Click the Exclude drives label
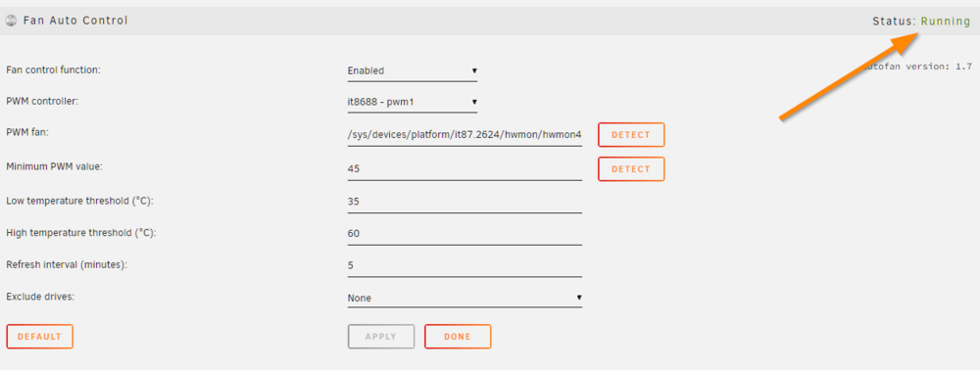The width and height of the screenshot is (980, 370). pos(40,297)
